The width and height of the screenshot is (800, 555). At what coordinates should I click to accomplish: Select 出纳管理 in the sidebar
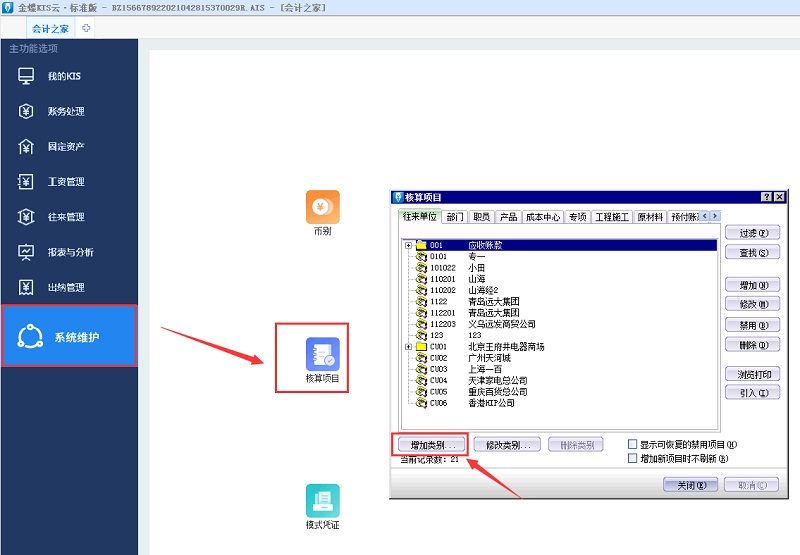[65, 288]
